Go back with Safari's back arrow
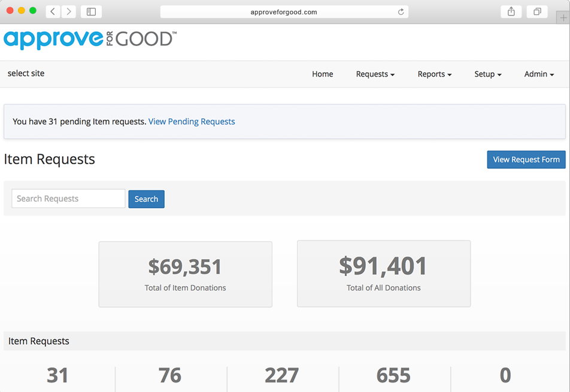The width and height of the screenshot is (570, 392). 53,11
